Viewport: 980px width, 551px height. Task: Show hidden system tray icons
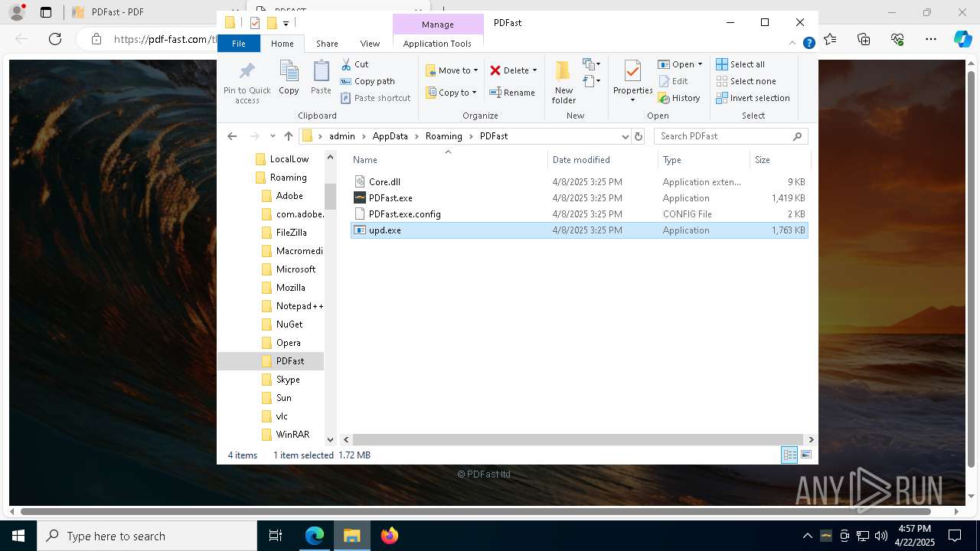(808, 536)
